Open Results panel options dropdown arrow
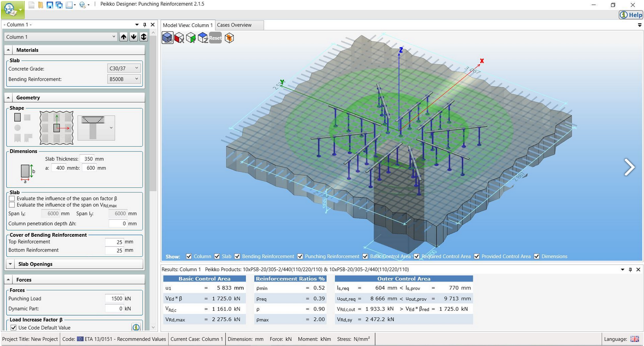The height and width of the screenshot is (346, 644). pos(622,269)
